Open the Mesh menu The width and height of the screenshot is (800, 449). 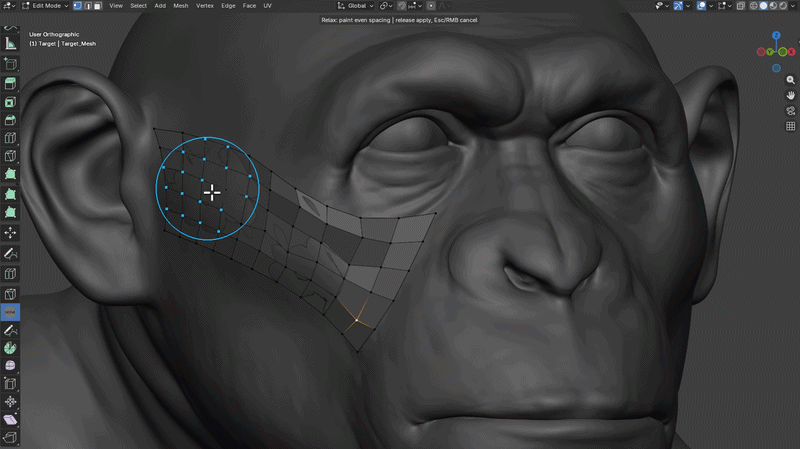click(181, 6)
